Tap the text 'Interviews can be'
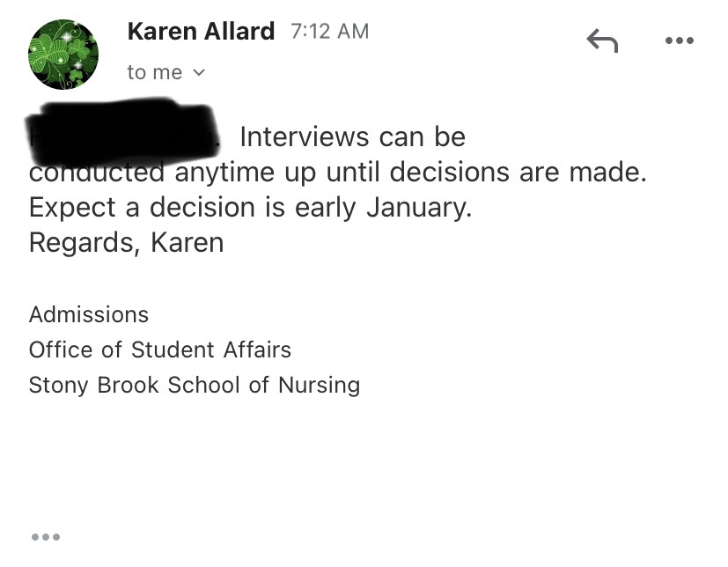Viewport: 728px width, 567px height. (352, 137)
